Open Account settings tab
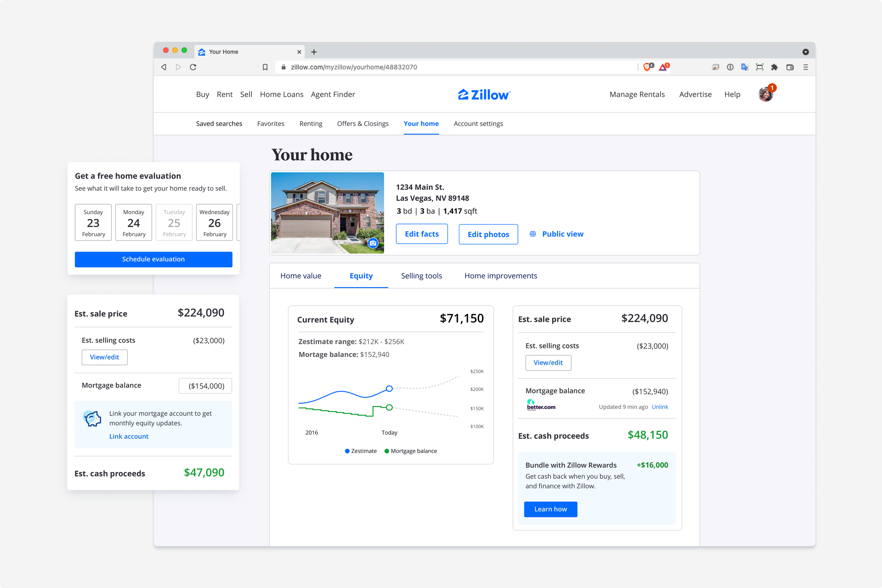882x588 pixels. pyautogui.click(x=478, y=124)
